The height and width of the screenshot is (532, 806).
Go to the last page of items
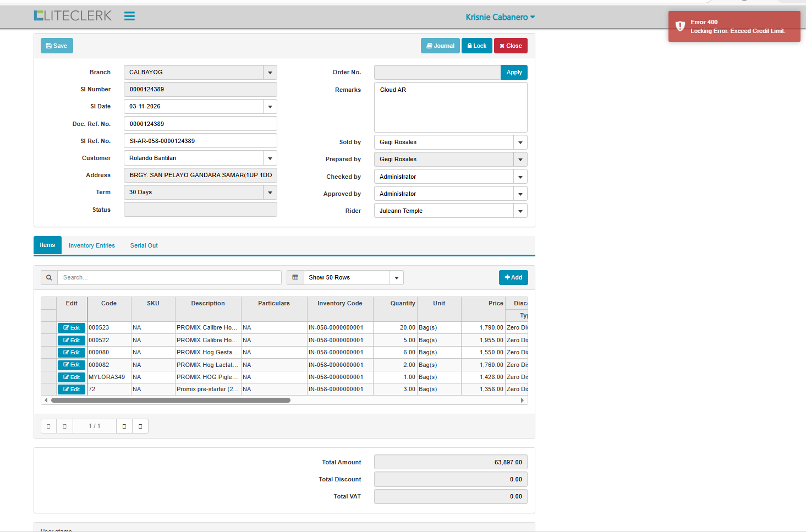(x=140, y=426)
